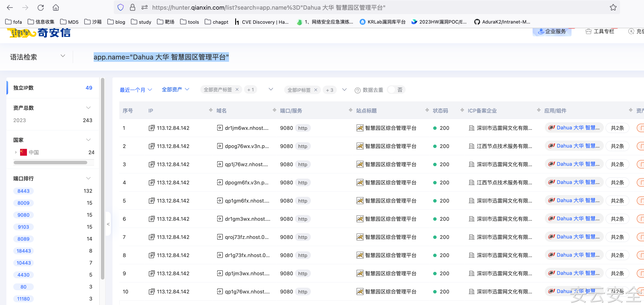Open the 信息收集 bookmarks folder
The image size is (644, 305).
(x=41, y=22)
